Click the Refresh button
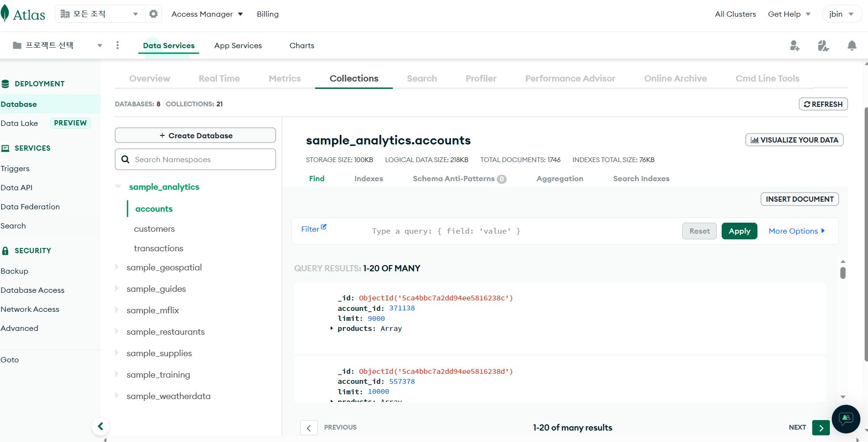 pos(823,104)
